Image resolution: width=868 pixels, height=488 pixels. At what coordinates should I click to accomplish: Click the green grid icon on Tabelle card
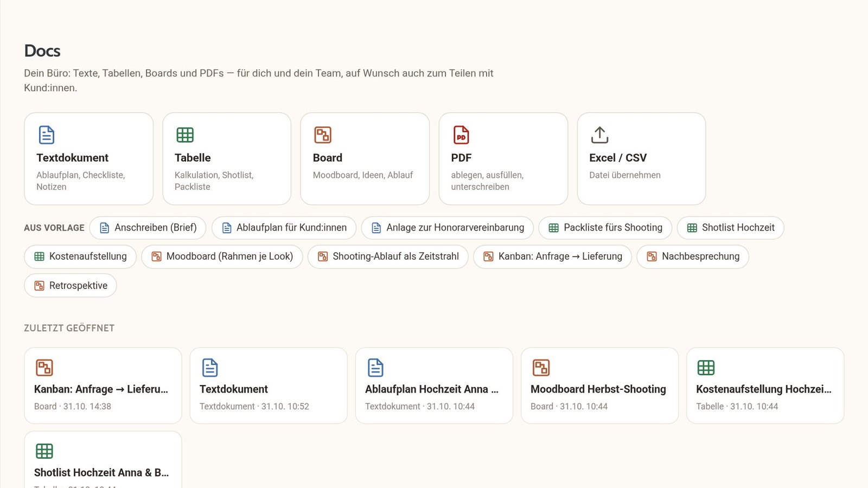[x=185, y=135]
